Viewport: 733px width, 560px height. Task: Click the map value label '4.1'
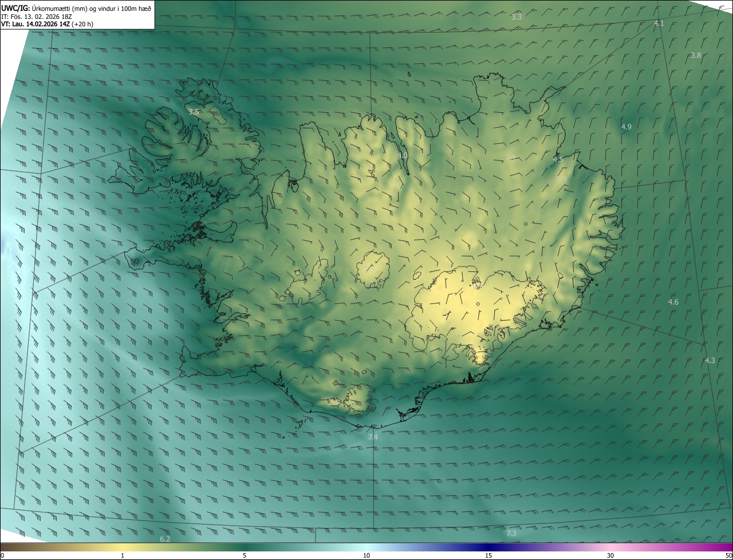coord(659,23)
